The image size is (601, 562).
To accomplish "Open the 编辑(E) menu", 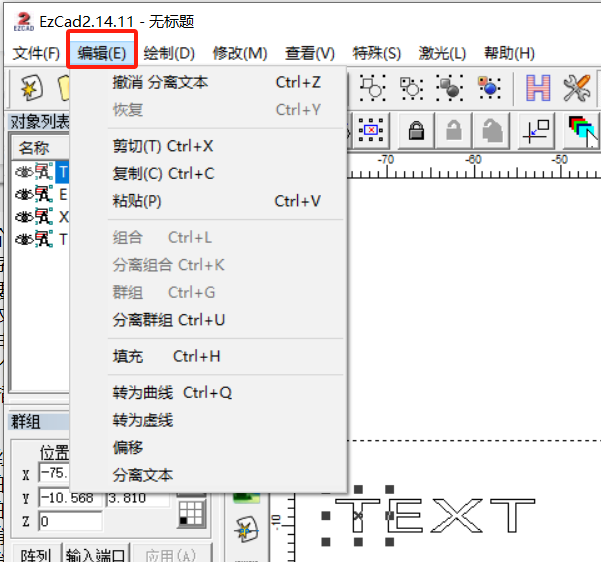I will point(102,53).
